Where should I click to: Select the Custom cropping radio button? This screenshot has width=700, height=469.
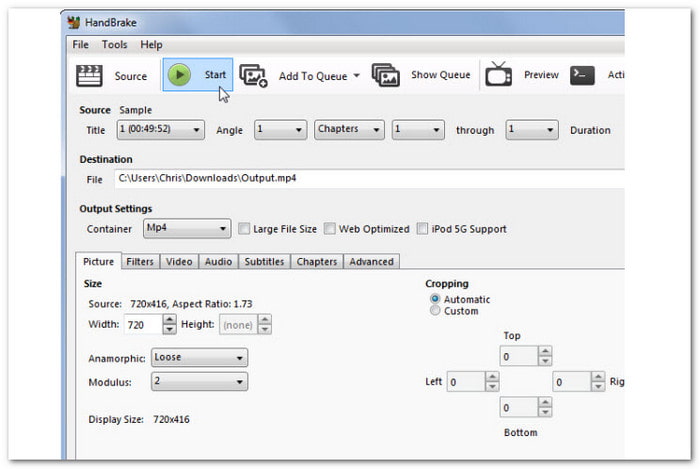pos(435,311)
